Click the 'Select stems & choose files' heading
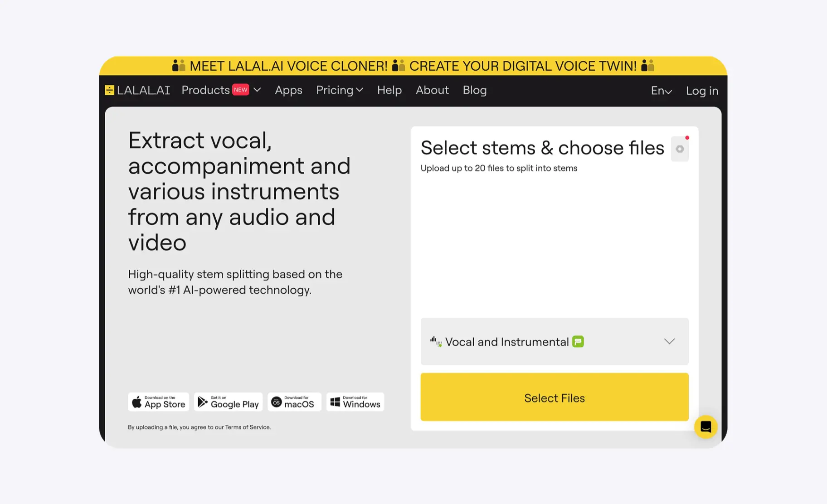 coord(542,148)
